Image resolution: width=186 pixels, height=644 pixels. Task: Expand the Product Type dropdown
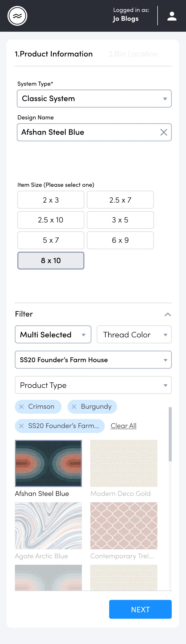93,385
